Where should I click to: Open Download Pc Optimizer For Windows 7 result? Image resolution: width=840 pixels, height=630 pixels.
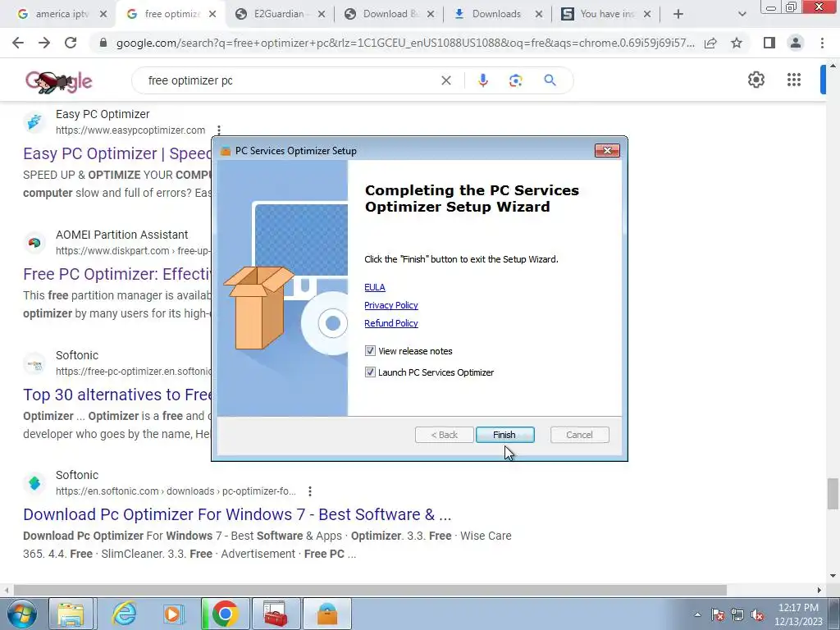[237, 514]
